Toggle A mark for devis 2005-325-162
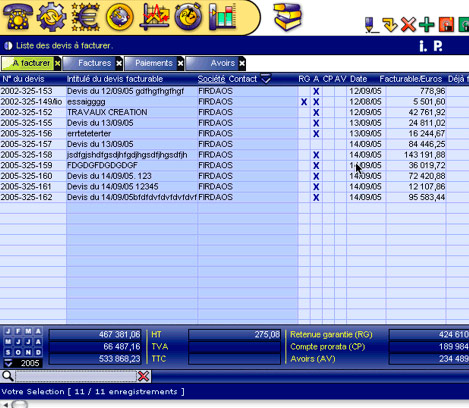 pyautogui.click(x=316, y=198)
